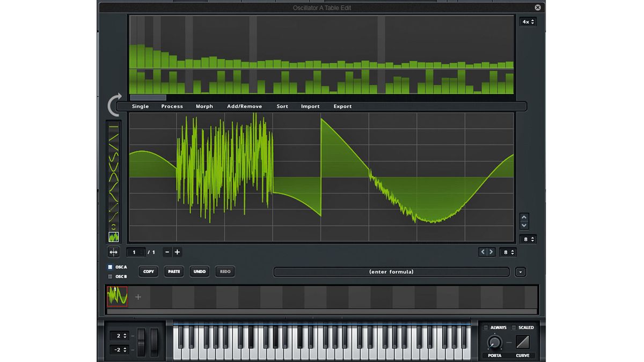This screenshot has height=362, width=644.
Task: Open the formula preset dropdown arrow
Action: (520, 272)
